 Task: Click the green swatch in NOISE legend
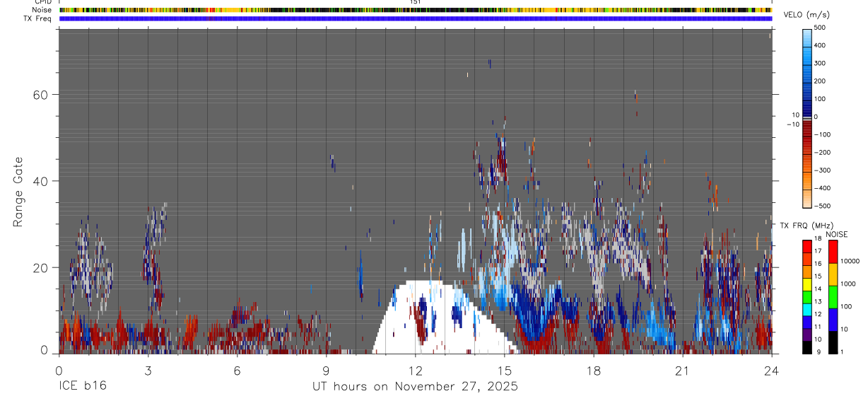click(x=833, y=297)
